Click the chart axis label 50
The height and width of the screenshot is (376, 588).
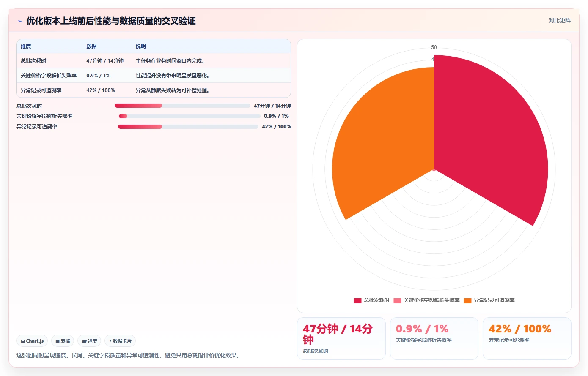[x=434, y=47]
